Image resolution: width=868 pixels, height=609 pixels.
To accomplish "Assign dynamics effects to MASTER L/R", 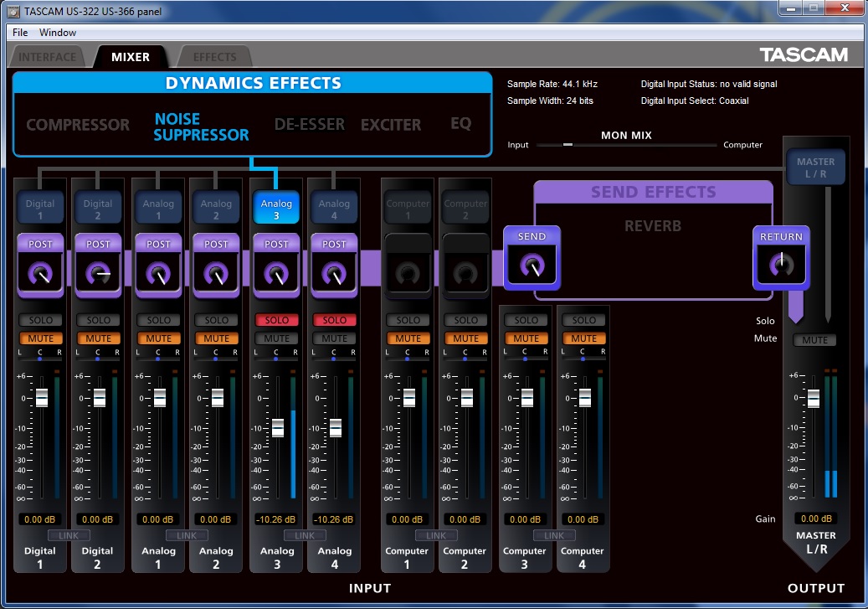I will [x=815, y=167].
